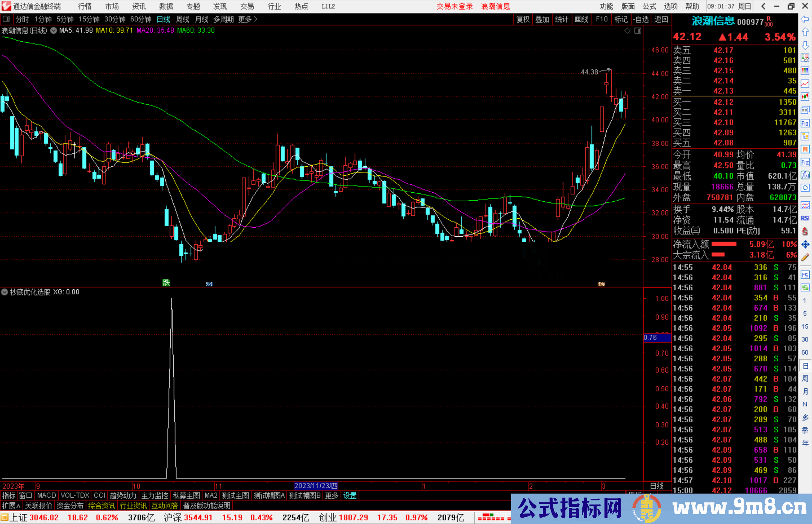Expand the 更多 periods dropdown

click(247, 19)
